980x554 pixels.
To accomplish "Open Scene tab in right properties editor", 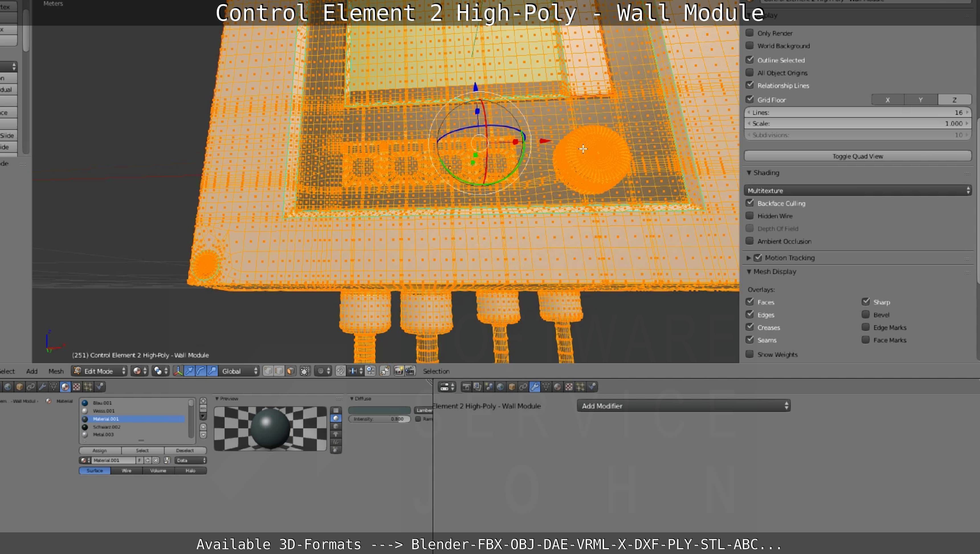I will pos(489,387).
